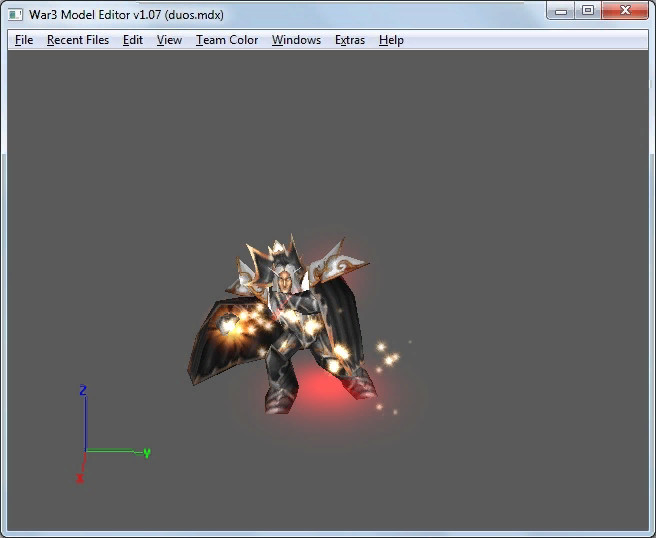Click the 3D character model in viewport

(x=282, y=325)
